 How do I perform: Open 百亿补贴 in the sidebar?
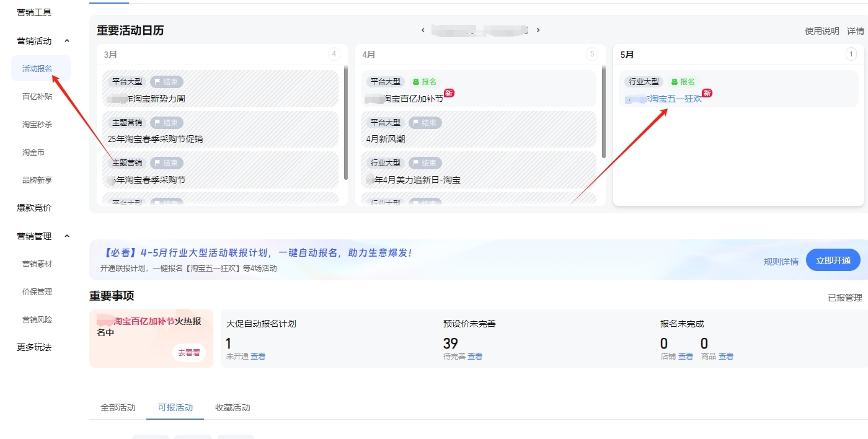coord(37,97)
